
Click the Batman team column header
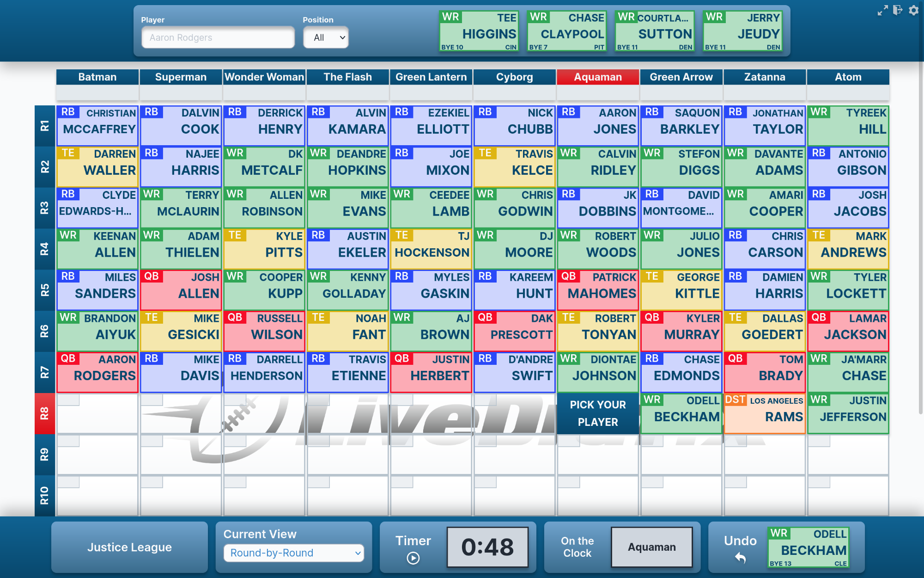97,77
